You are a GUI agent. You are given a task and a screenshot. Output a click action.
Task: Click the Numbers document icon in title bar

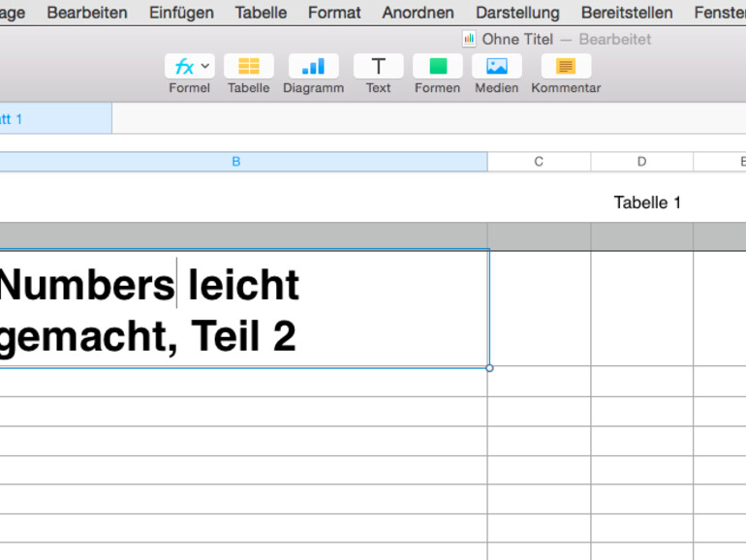click(x=469, y=39)
